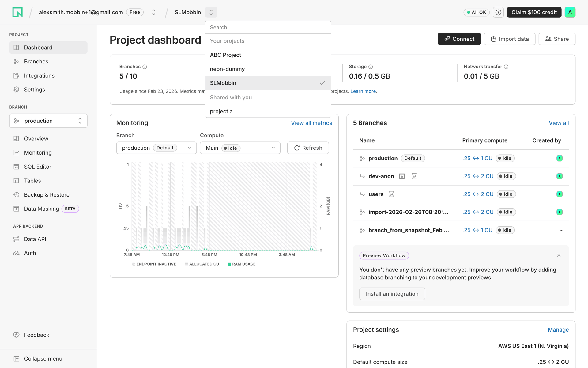Claim the $100 credit
588x368 pixels.
[534, 12]
